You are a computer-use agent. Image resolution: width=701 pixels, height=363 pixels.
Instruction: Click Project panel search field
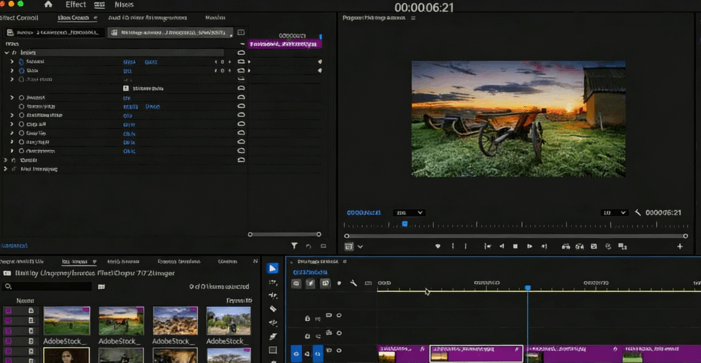[x=47, y=287]
